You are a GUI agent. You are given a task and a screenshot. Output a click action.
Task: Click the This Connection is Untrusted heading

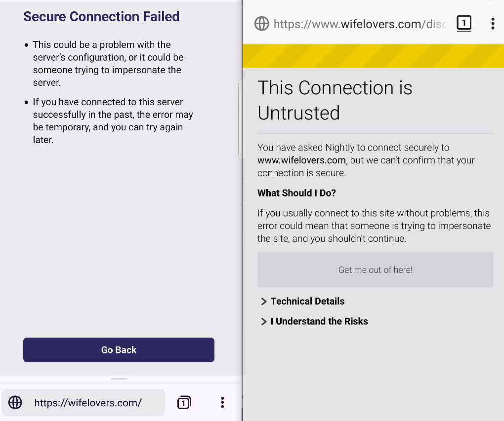click(x=335, y=100)
